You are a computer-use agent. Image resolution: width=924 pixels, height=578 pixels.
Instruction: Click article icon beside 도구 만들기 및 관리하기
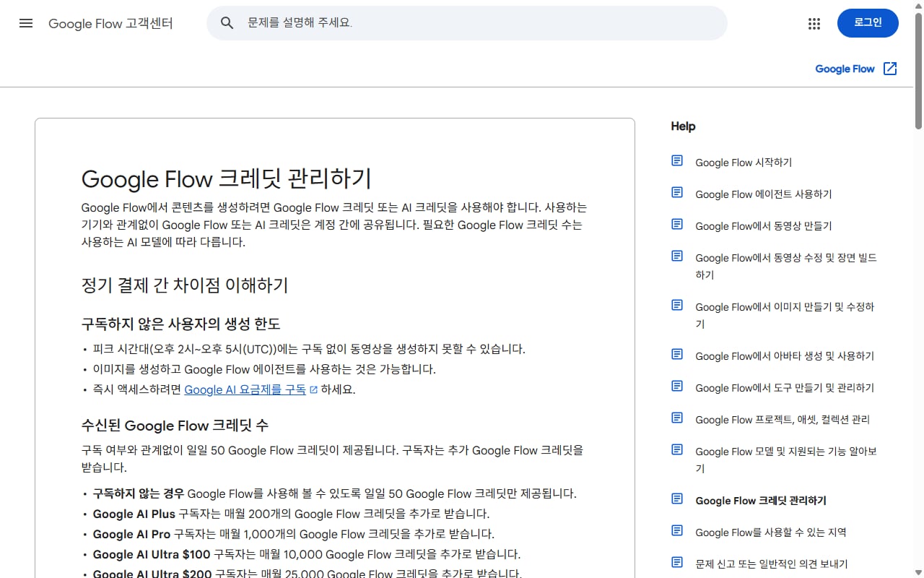(x=677, y=386)
